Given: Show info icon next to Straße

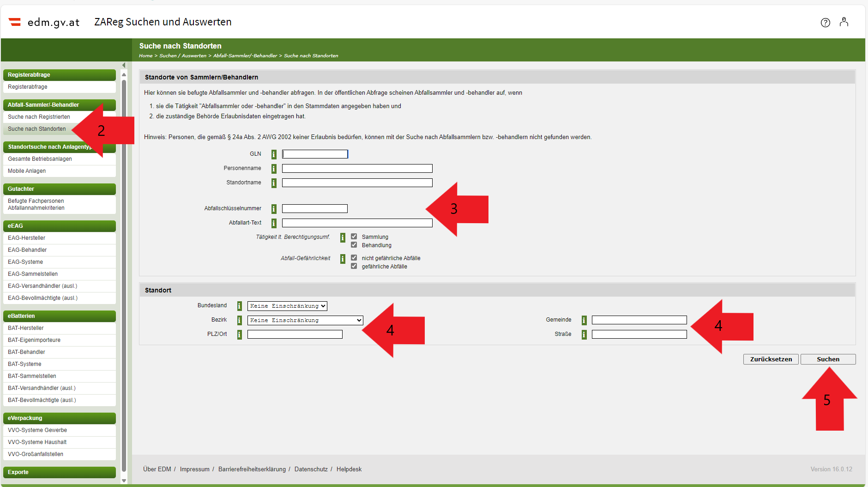Looking at the screenshot, I should pos(584,335).
